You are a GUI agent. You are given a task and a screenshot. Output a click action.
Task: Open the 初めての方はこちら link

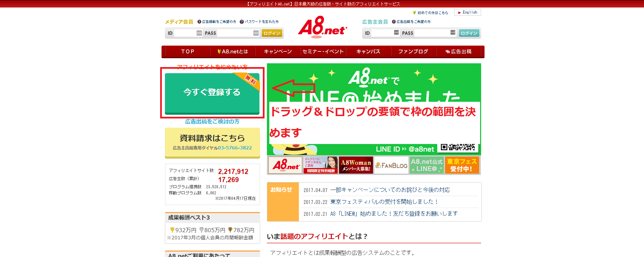coord(433,13)
